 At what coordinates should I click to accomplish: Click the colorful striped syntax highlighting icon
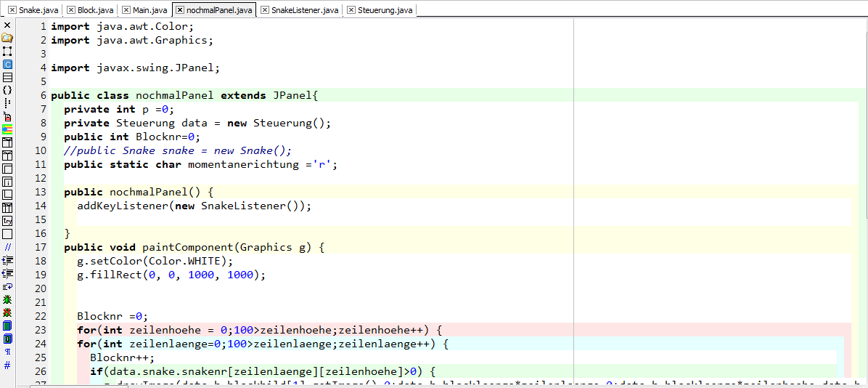7,129
